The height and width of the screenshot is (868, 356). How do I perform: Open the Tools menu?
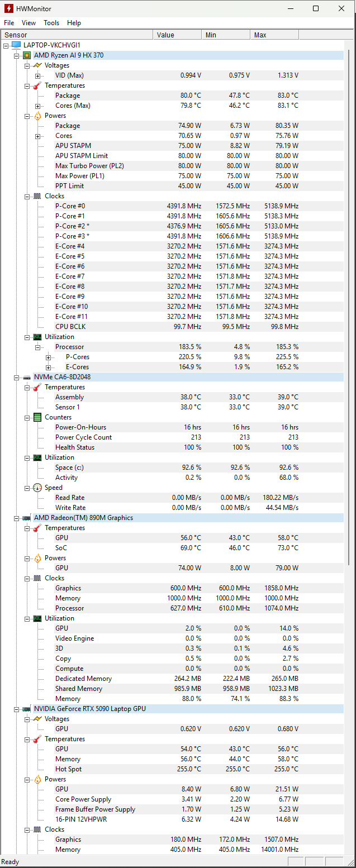[51, 23]
